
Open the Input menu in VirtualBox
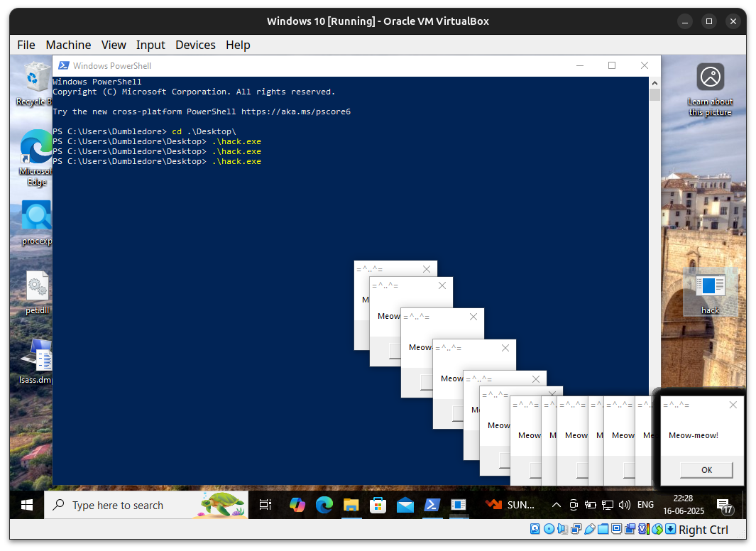tap(150, 45)
